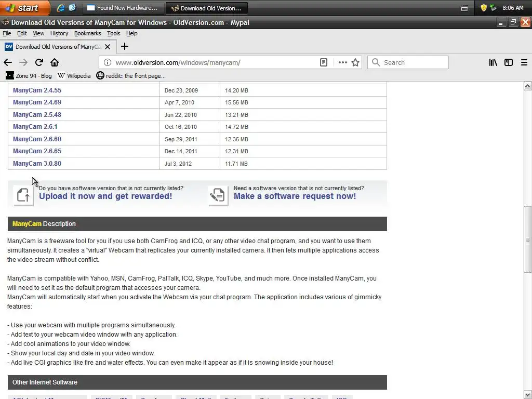The width and height of the screenshot is (532, 399).
Task: Click the scrollbar down arrow
Action: point(528,395)
